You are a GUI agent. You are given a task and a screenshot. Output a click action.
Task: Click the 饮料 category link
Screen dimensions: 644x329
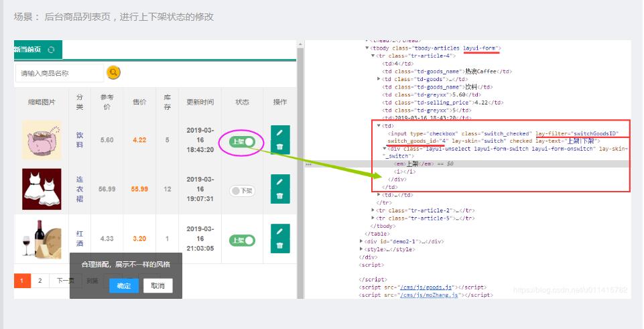(80, 140)
